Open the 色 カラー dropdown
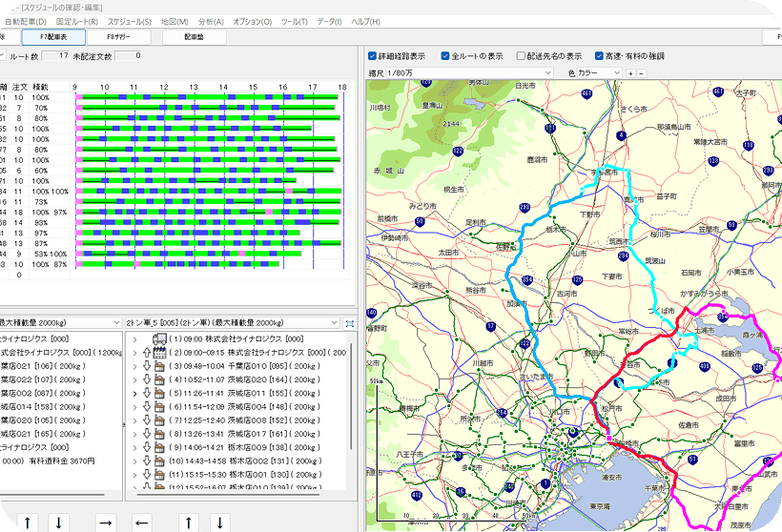Viewport: 782px width, 532px height. click(x=599, y=72)
